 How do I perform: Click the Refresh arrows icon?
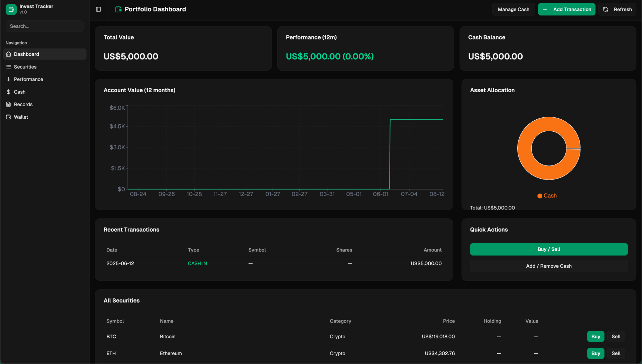click(606, 9)
